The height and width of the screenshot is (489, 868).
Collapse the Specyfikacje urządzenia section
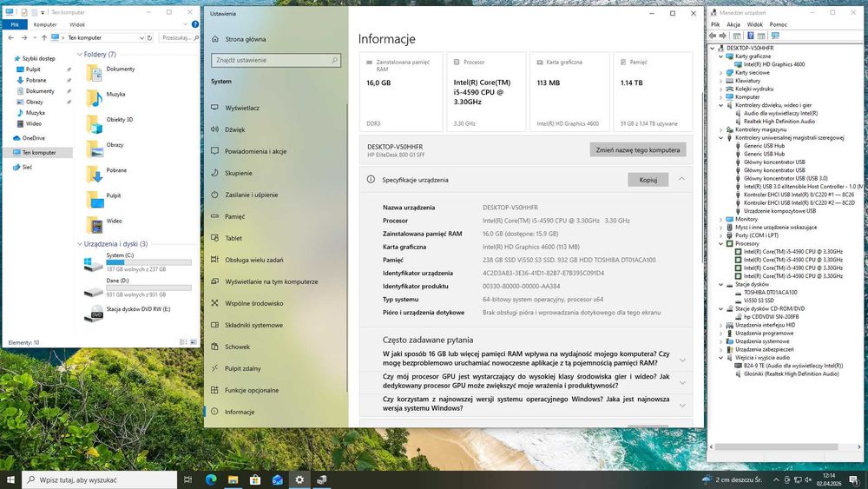(681, 179)
